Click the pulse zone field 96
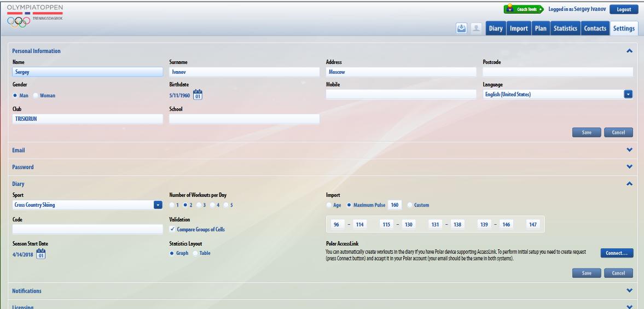 tap(337, 224)
